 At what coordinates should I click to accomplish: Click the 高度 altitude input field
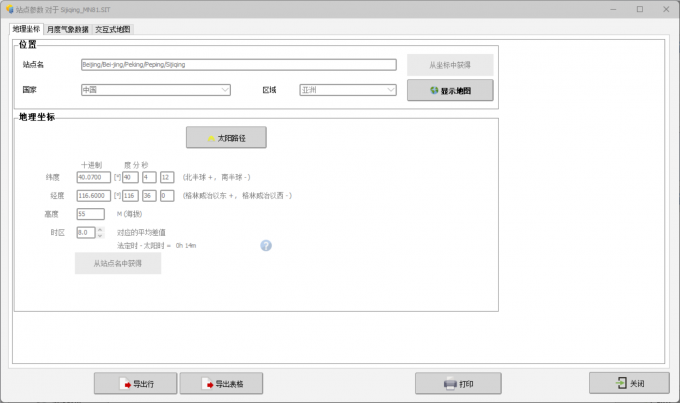coord(90,213)
